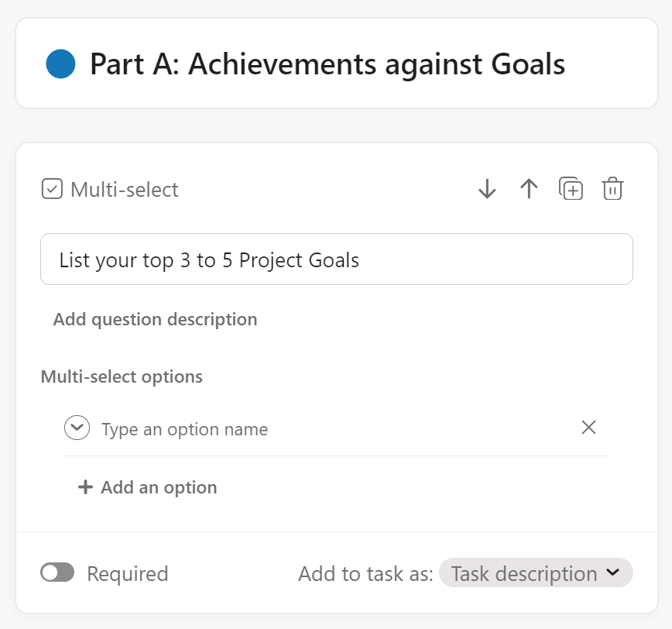The image size is (672, 629).
Task: Duplicate the Multi-select question
Action: pyautogui.click(x=571, y=189)
